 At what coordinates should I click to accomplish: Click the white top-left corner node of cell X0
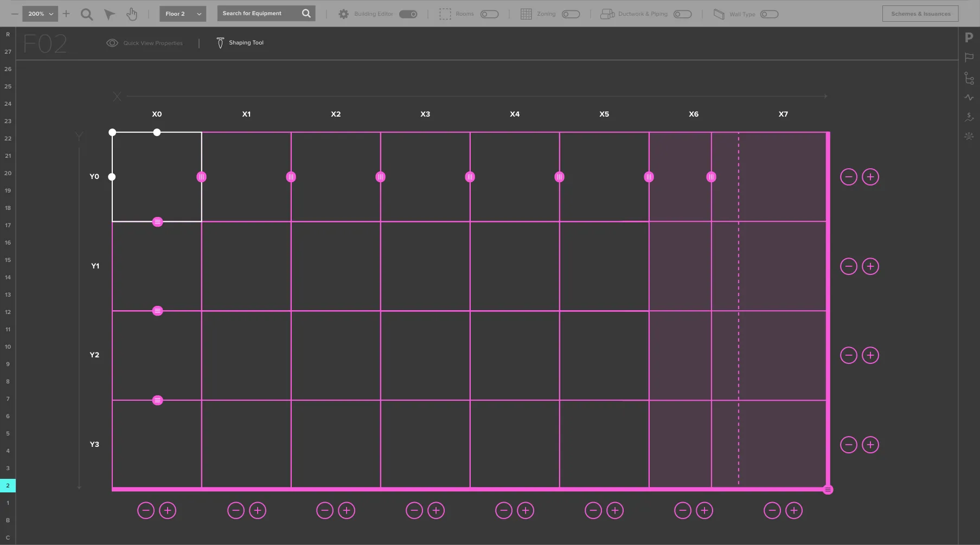point(112,132)
